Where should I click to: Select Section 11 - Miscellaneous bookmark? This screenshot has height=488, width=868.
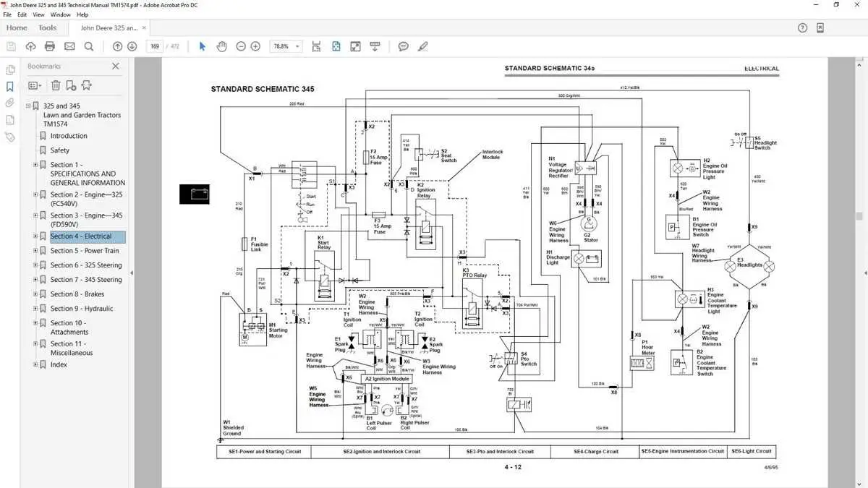point(72,348)
